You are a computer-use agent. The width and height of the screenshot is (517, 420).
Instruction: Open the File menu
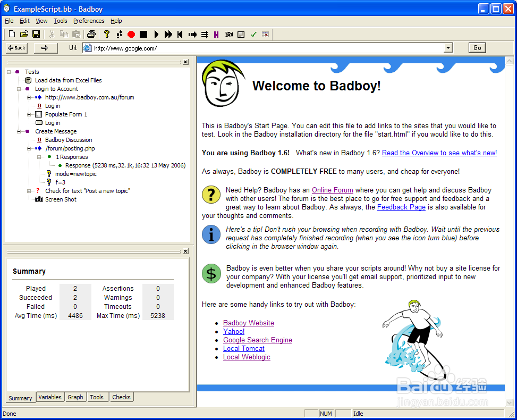coord(9,21)
